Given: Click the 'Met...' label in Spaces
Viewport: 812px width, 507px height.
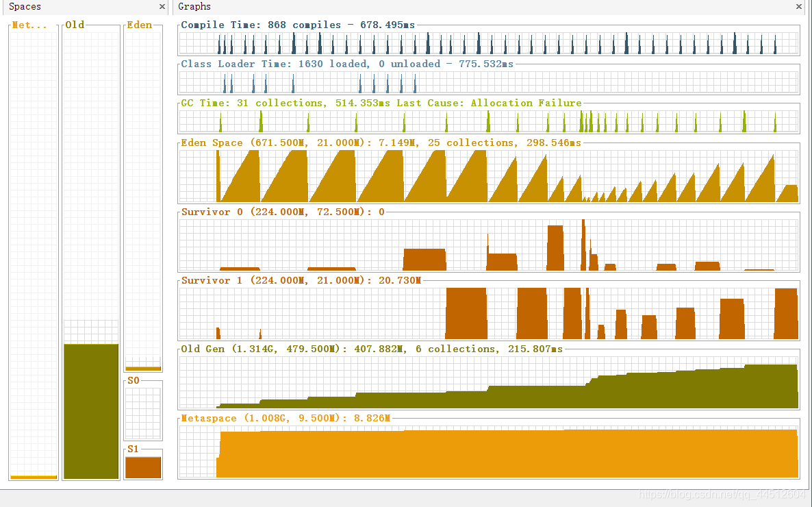Looking at the screenshot, I should (29, 25).
